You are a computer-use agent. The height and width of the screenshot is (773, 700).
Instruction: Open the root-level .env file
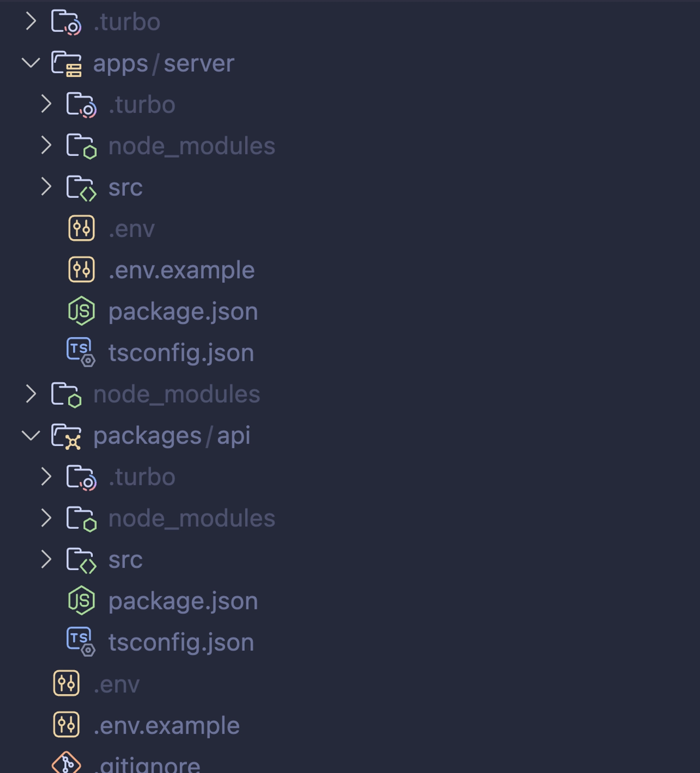coord(116,684)
